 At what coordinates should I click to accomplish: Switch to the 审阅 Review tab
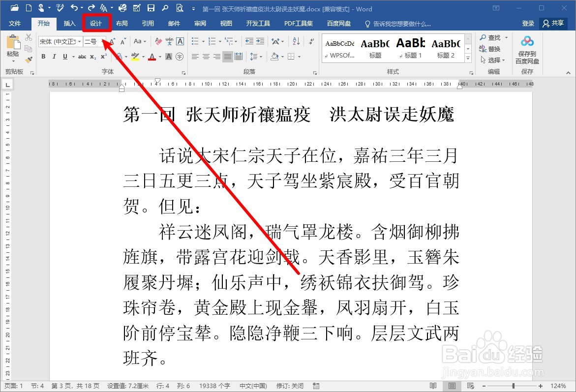click(200, 24)
